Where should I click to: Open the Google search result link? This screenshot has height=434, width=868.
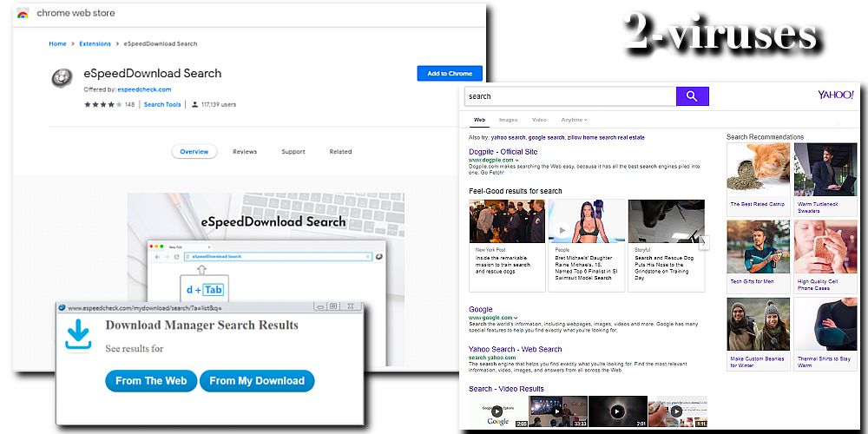pos(481,310)
